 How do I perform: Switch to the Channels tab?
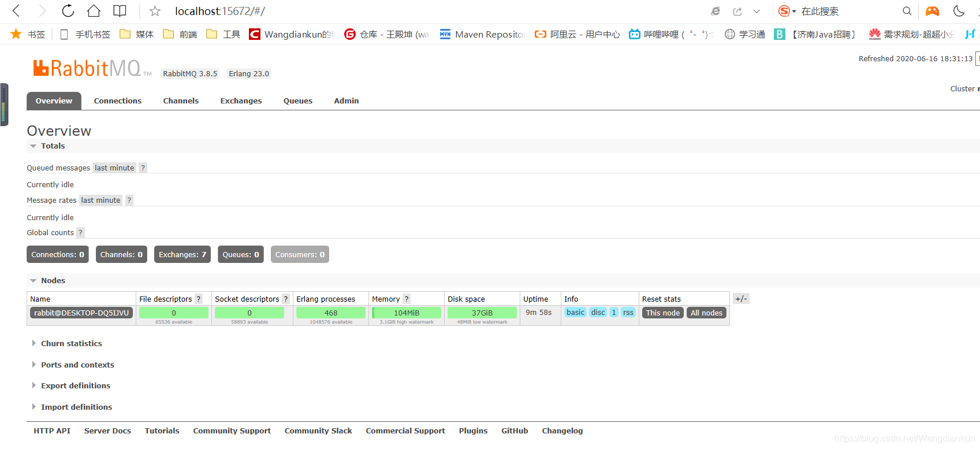[x=181, y=101]
